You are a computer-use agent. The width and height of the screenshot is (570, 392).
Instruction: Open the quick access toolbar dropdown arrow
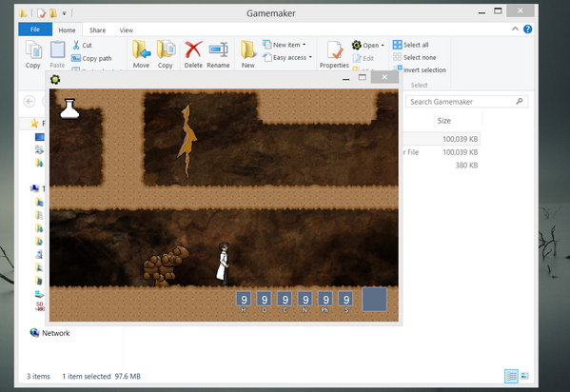coord(64,13)
